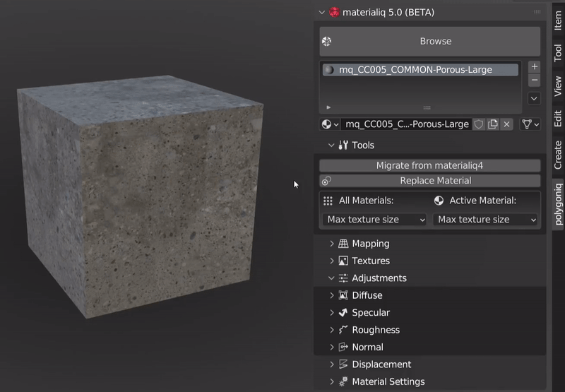Open the browse material sphere dropdown
The image size is (565, 392).
click(330, 124)
